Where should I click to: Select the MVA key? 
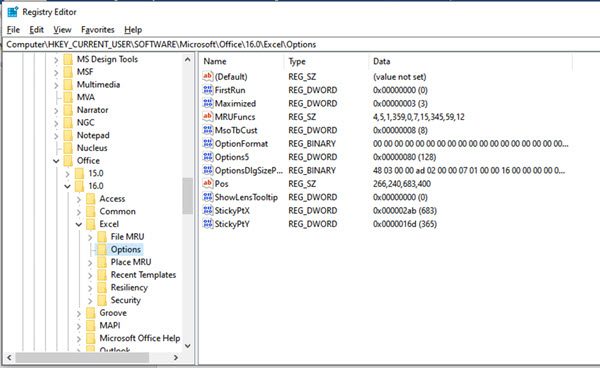(86, 97)
